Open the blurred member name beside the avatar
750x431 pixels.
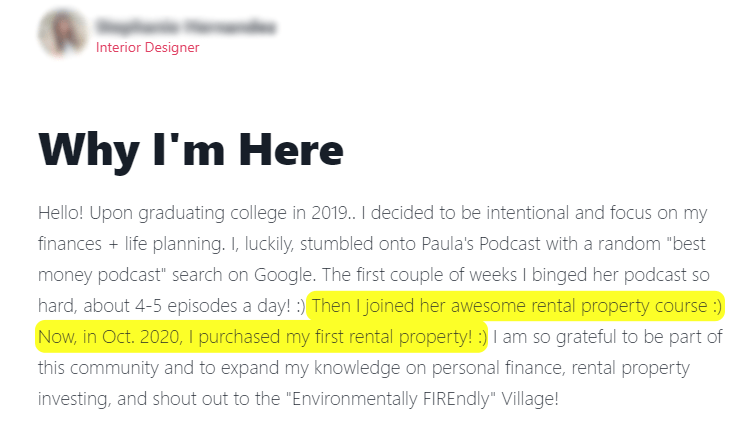185,26
